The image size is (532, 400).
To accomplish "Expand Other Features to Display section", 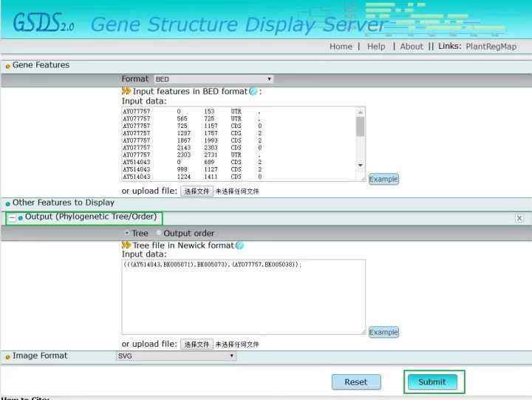I will [63, 203].
